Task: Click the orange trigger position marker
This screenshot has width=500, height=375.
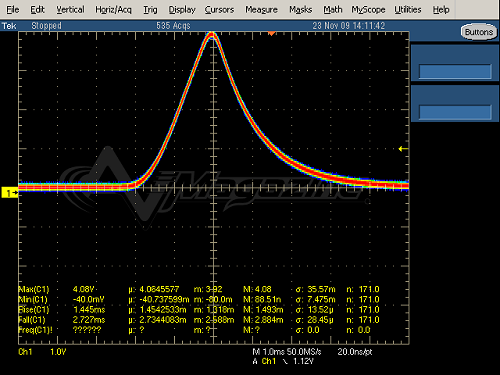Action: pyautogui.click(x=272, y=34)
